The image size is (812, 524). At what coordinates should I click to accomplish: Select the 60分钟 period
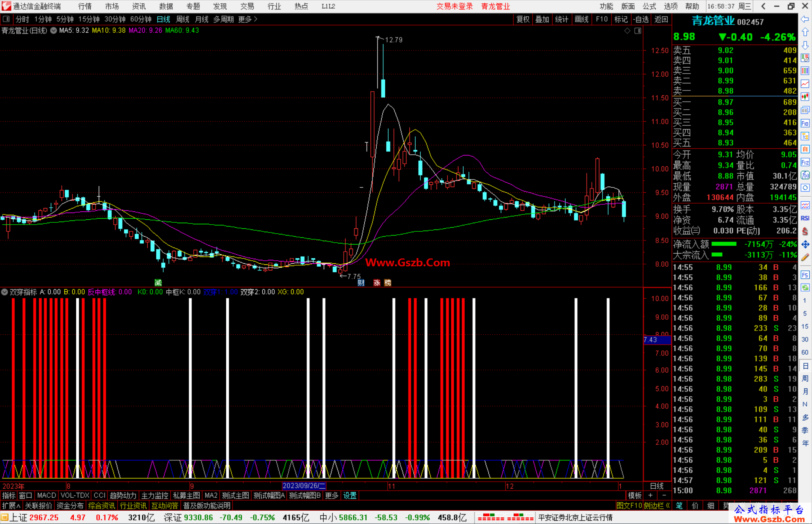141,19
